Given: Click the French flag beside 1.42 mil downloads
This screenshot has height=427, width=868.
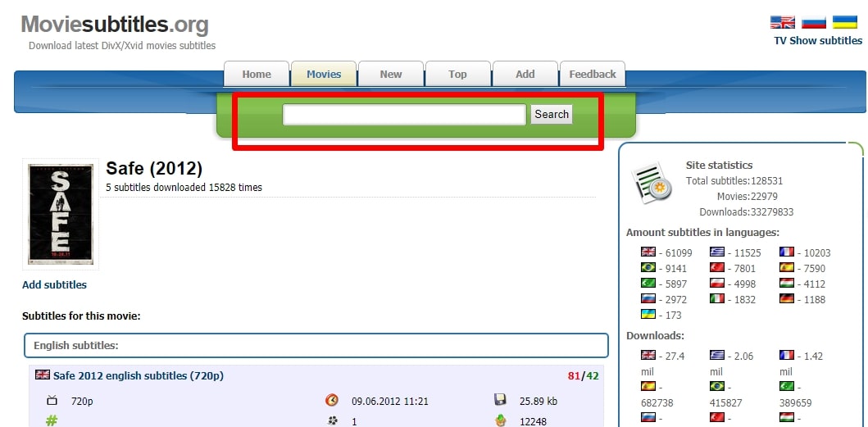Looking at the screenshot, I should (787, 355).
